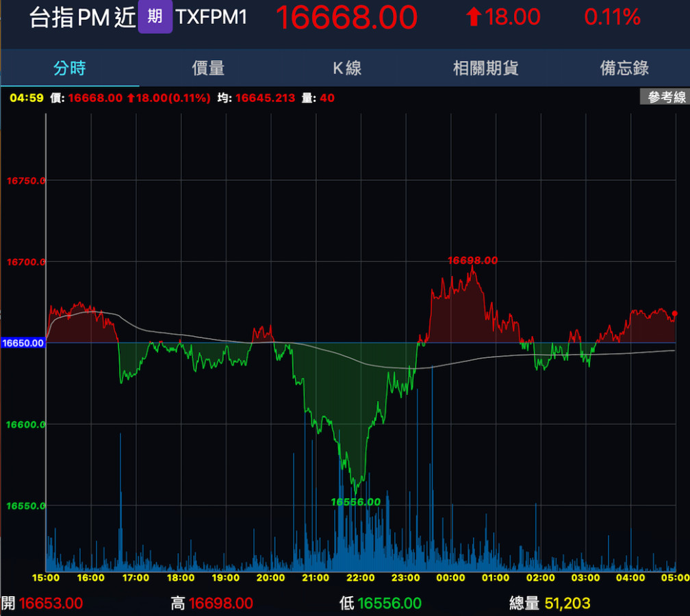Click the 高 16698.00 high price
Viewport: 690px width, 616px height.
click(212, 603)
